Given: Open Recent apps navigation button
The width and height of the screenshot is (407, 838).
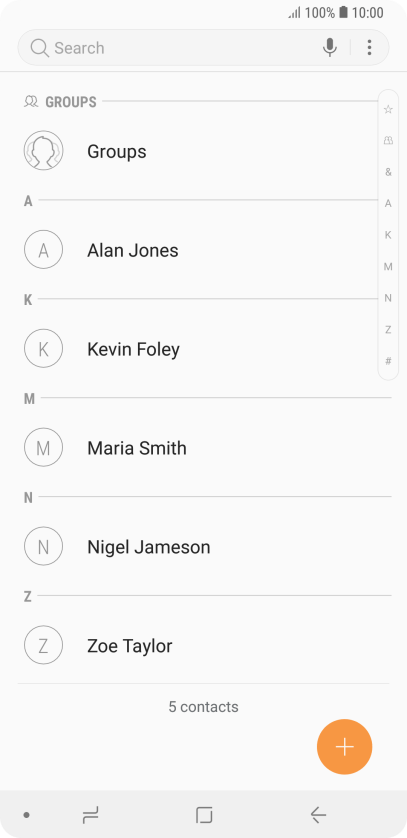Looking at the screenshot, I should click(x=90, y=815).
